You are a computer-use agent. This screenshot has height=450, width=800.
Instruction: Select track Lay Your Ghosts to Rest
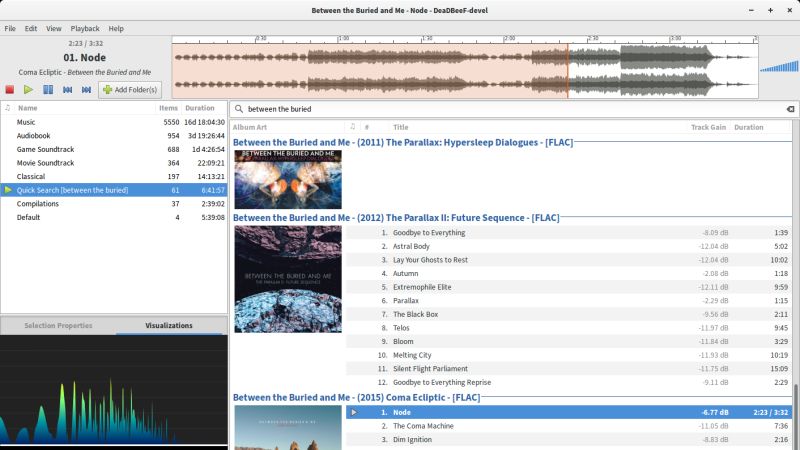pyautogui.click(x=568, y=260)
